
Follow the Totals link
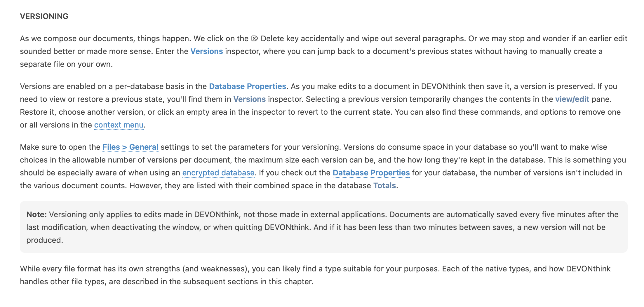pos(384,186)
